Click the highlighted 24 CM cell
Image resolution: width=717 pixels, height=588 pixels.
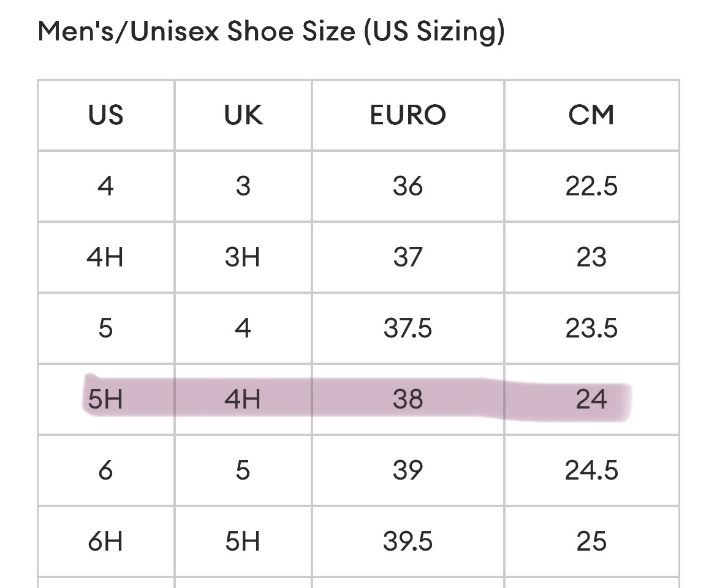[x=592, y=399]
